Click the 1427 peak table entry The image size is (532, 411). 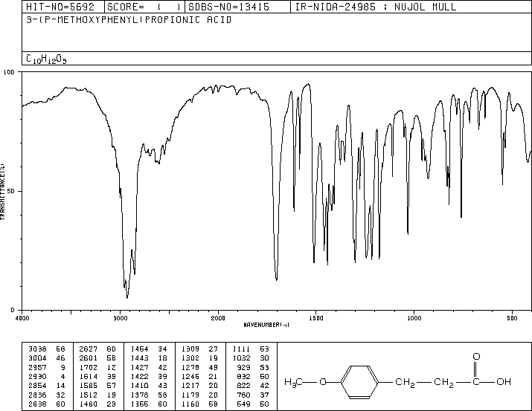[149, 367]
